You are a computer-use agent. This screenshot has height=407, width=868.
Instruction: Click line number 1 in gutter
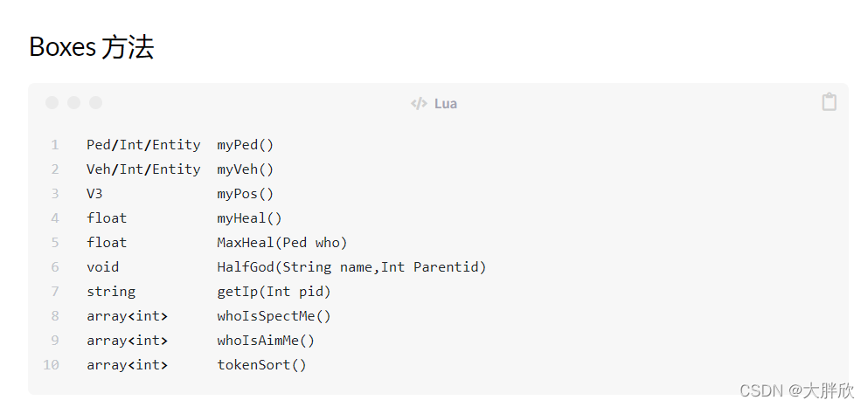pyautogui.click(x=55, y=145)
